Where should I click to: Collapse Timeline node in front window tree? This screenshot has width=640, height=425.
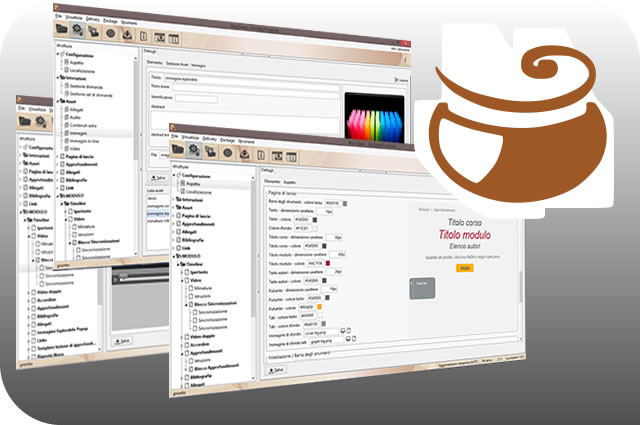[178, 264]
